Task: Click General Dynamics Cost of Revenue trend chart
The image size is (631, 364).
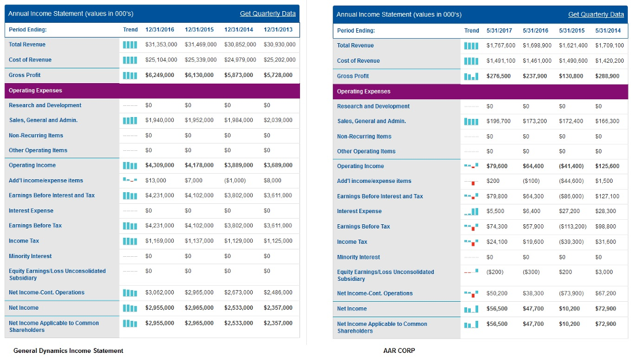Action: [130, 60]
